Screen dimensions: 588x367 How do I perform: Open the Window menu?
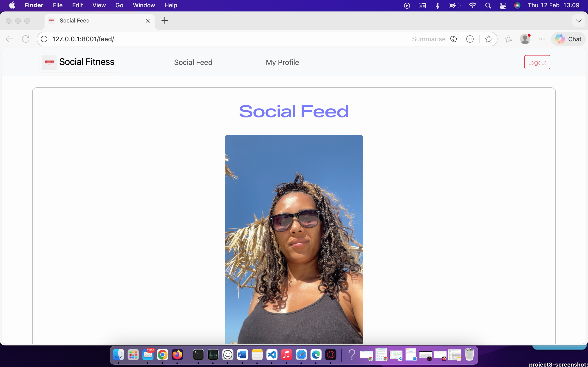(x=144, y=5)
